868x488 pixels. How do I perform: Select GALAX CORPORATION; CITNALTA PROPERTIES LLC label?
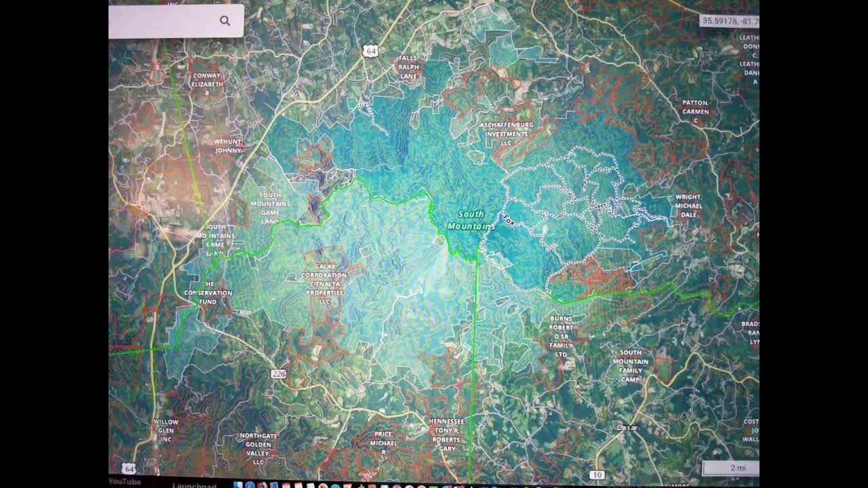(x=325, y=284)
